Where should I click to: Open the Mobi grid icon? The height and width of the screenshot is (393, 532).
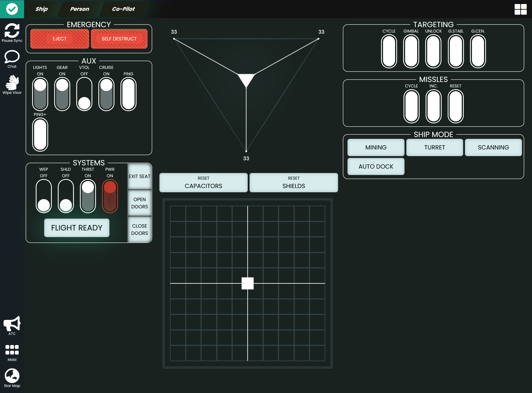point(12,350)
